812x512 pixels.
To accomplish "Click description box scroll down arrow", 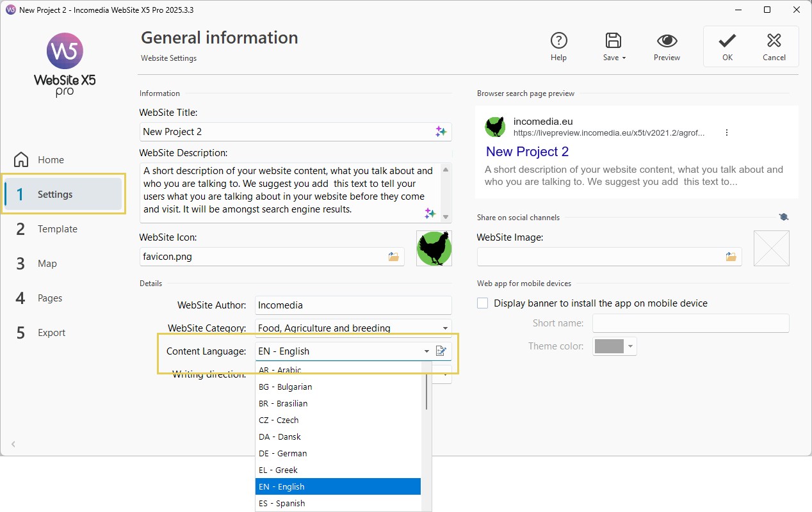I will [446, 217].
